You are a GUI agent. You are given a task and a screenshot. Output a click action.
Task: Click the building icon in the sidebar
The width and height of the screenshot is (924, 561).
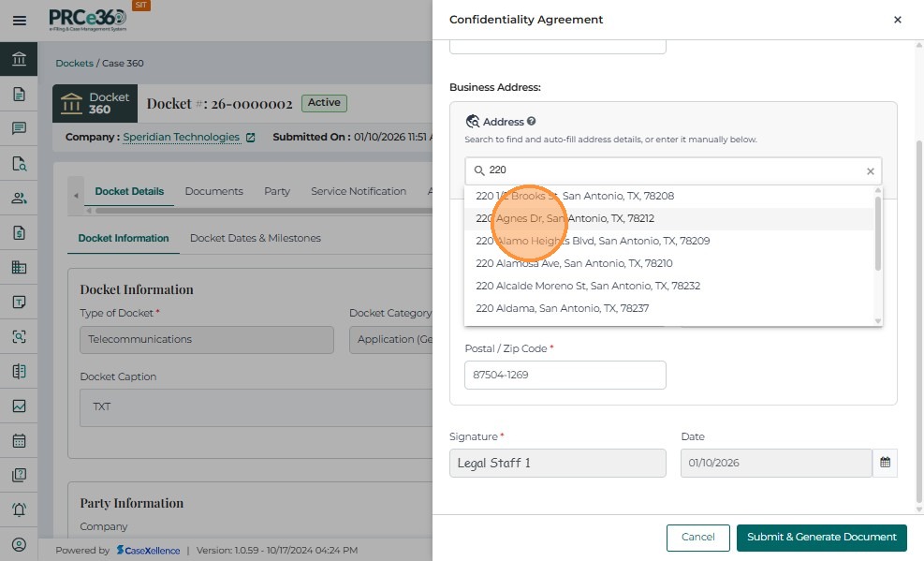coord(19,267)
